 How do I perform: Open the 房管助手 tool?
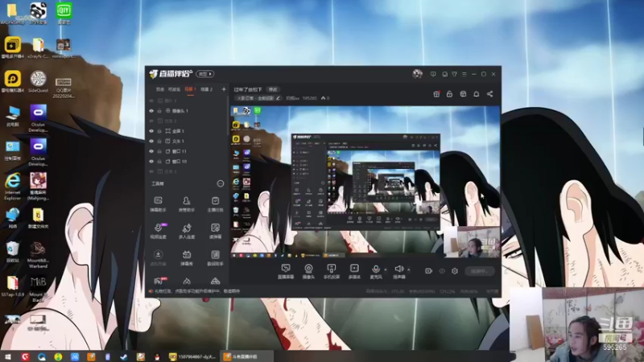tap(187, 204)
